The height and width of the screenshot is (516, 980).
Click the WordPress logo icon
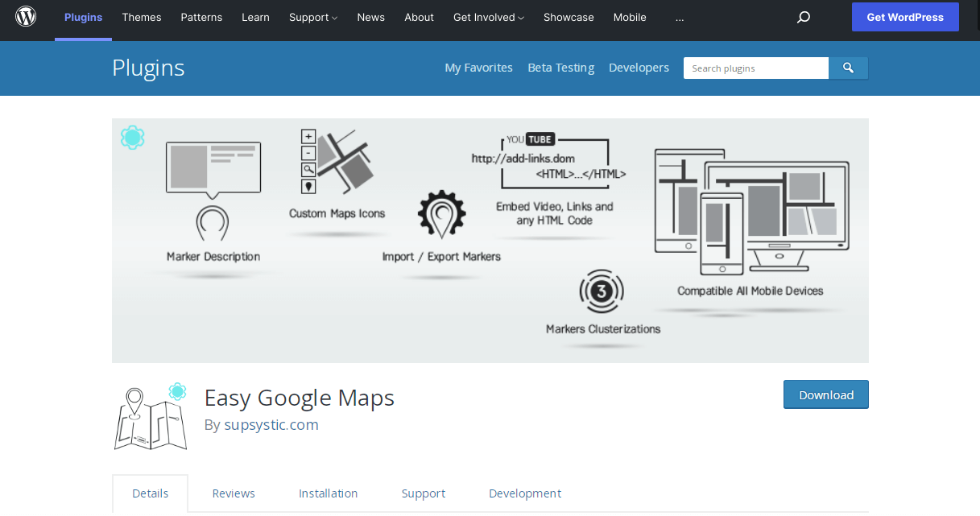(x=24, y=16)
